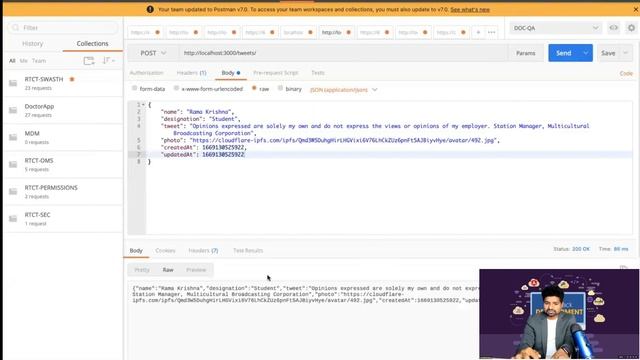Open the Pre-request Script tab
640x360 pixels.
(x=276, y=73)
